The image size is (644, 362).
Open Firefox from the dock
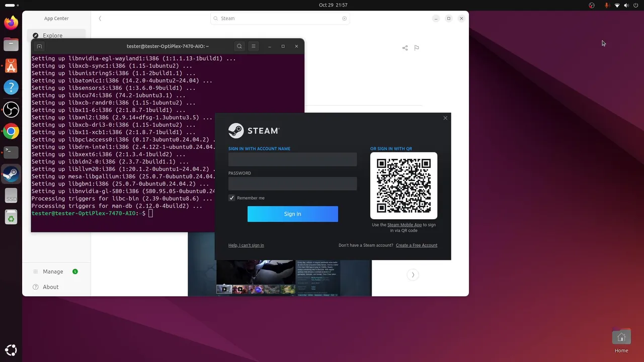(11, 22)
